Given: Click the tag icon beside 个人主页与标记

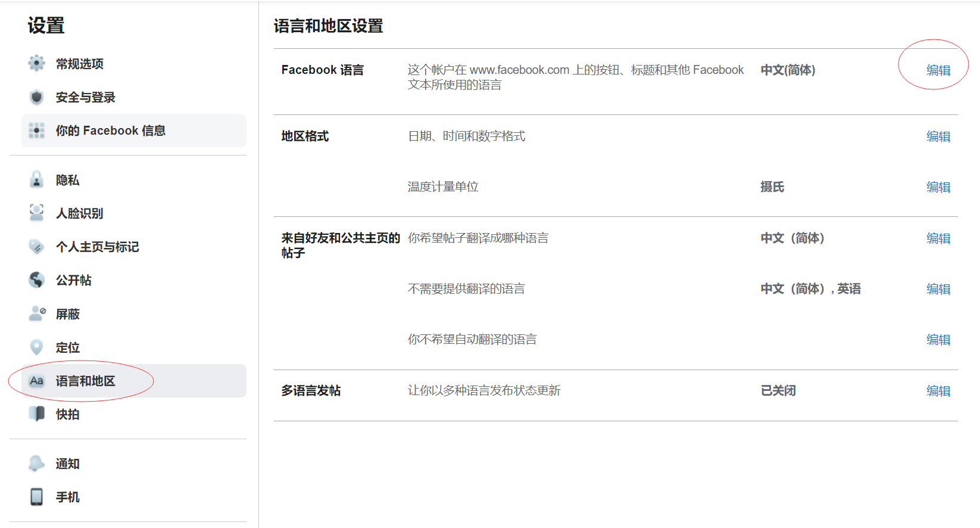Looking at the screenshot, I should tap(36, 246).
